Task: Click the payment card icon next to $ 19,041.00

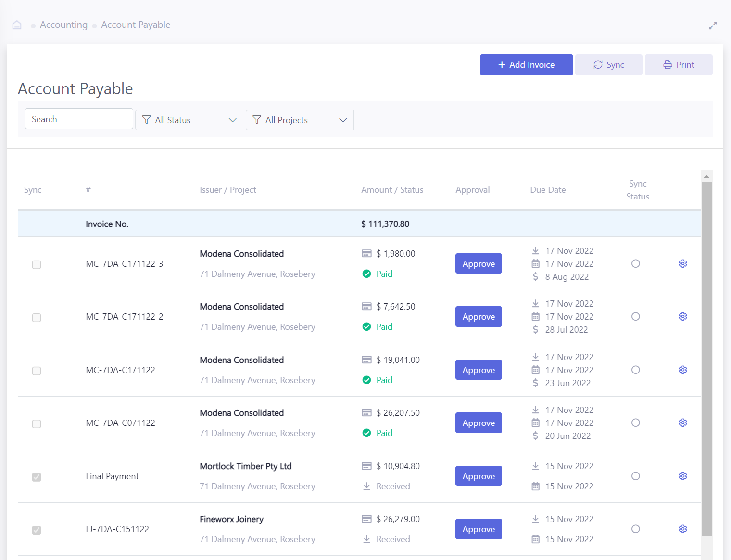Action: point(367,360)
